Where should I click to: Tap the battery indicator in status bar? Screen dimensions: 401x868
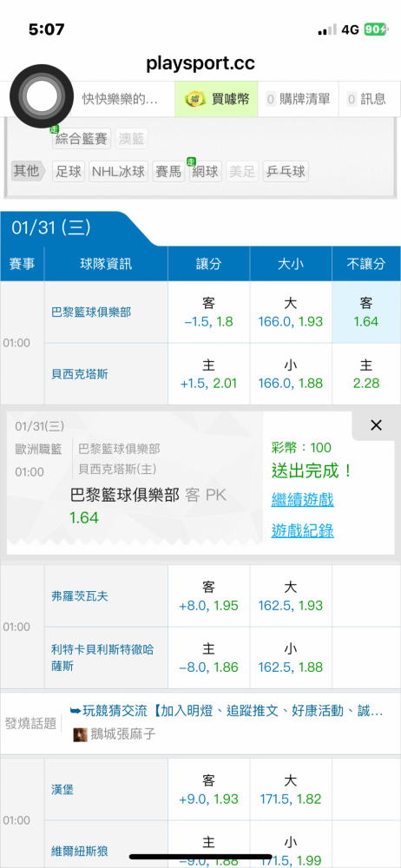[x=376, y=30]
